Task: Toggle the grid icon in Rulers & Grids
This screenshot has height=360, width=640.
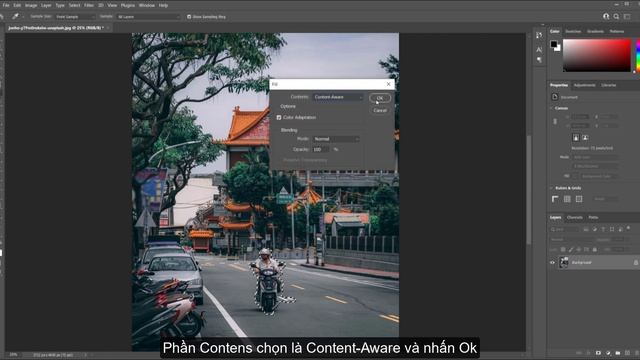Action: (567, 199)
